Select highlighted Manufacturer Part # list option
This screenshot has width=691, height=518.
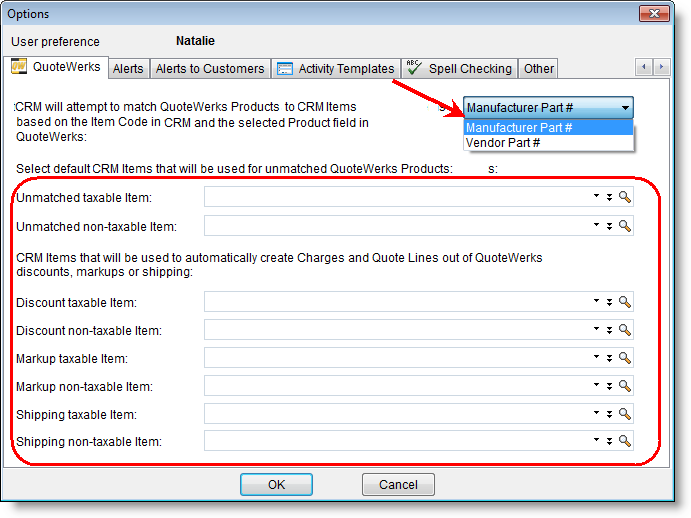pyautogui.click(x=519, y=128)
